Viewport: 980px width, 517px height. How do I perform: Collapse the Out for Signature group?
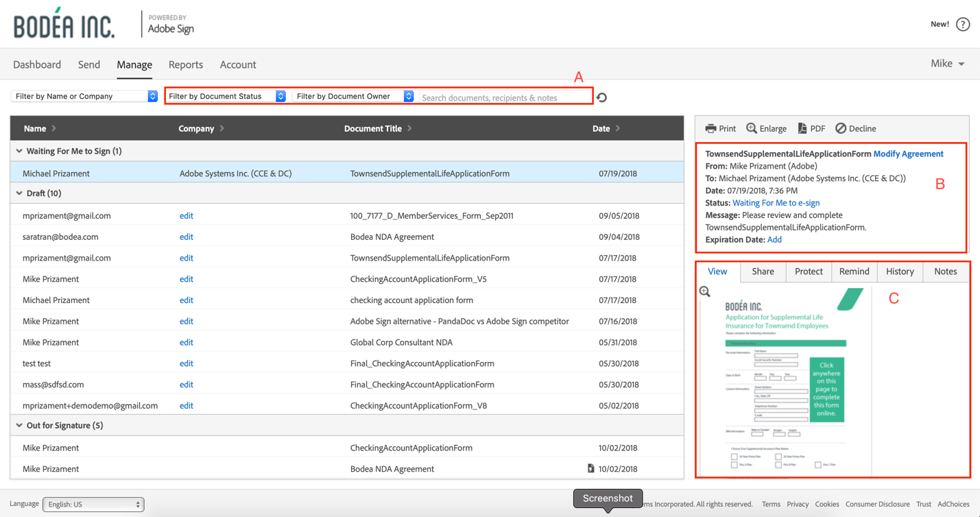[x=19, y=425]
